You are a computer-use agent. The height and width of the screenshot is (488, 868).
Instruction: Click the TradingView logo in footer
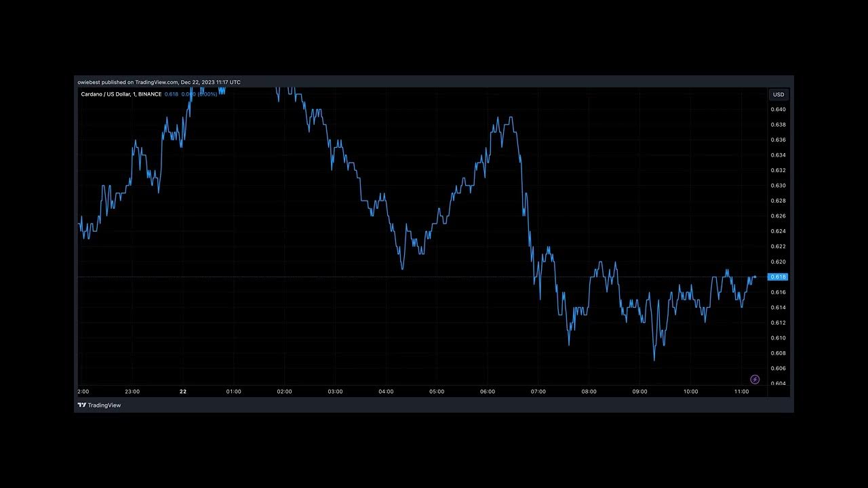[x=99, y=405]
